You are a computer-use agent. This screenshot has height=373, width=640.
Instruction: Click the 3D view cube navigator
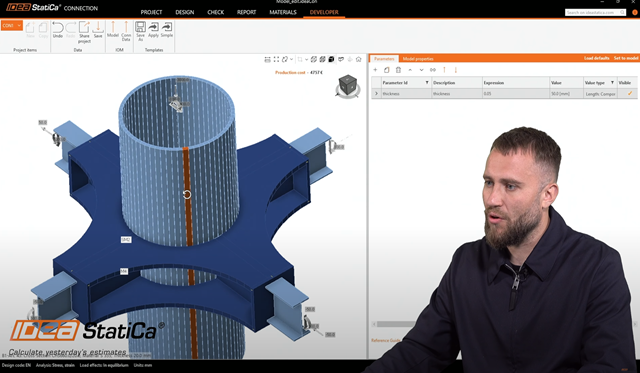point(348,86)
